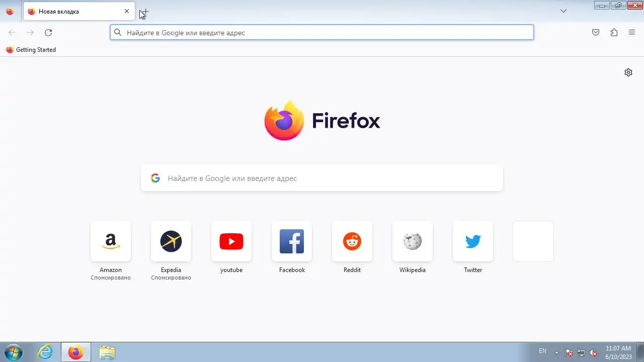Expand the list all tabs chevron
Viewport: 644px width, 362px height.
pyautogui.click(x=563, y=11)
